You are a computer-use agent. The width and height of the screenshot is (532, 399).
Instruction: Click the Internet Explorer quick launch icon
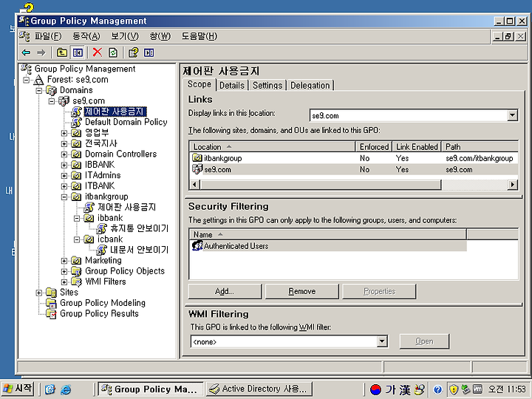[x=66, y=389]
